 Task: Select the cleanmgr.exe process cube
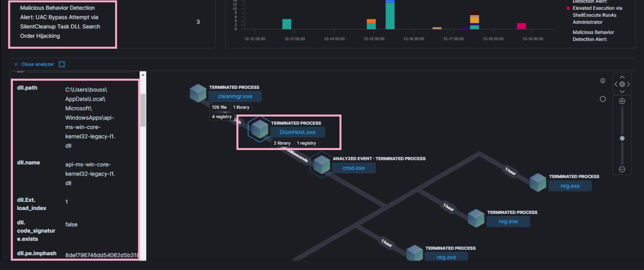[198, 93]
